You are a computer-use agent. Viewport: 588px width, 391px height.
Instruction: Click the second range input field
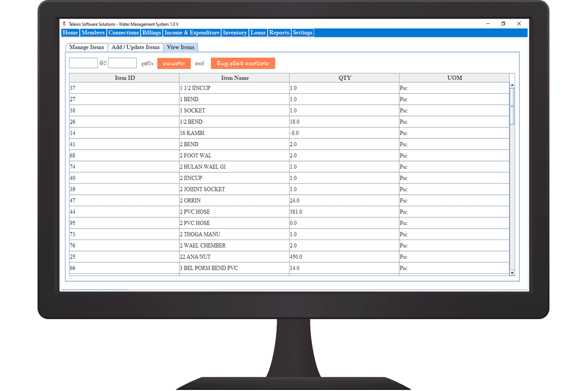point(122,63)
